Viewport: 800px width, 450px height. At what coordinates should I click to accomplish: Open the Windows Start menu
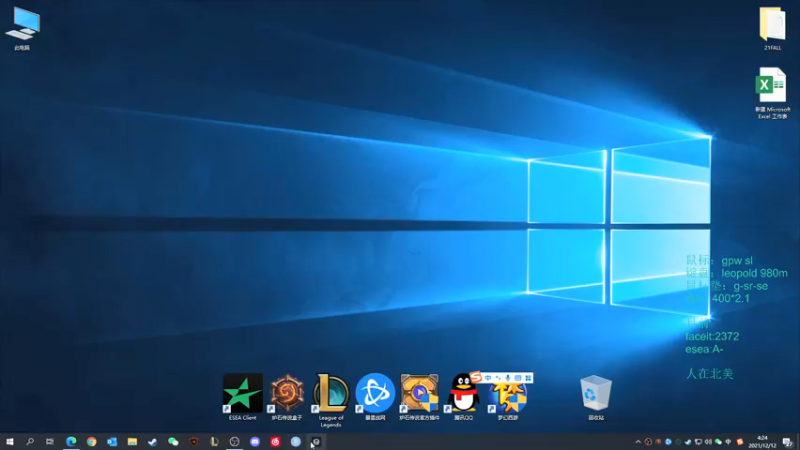pos(10,442)
